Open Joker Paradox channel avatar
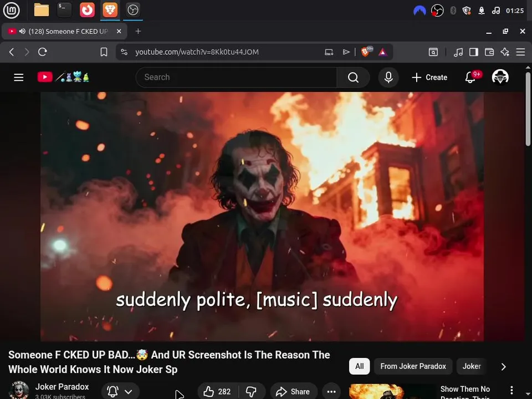532x399 pixels. click(19, 390)
